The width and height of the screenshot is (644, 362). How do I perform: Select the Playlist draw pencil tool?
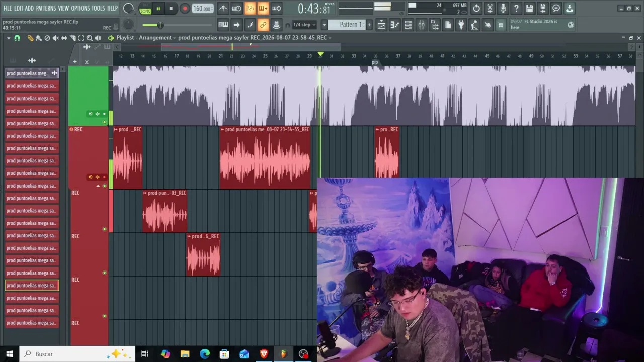(x=30, y=38)
